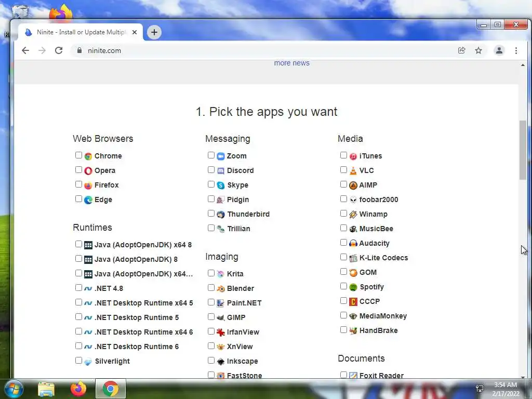Viewport: 532px width, 399px height.
Task: Click the Chrome taskbar button
Action: click(x=111, y=389)
